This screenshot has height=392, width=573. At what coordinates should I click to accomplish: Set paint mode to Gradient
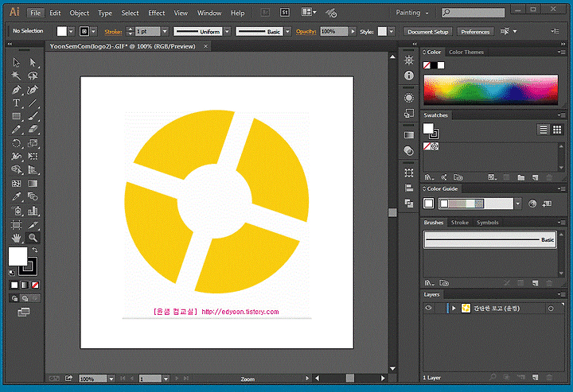coord(25,285)
